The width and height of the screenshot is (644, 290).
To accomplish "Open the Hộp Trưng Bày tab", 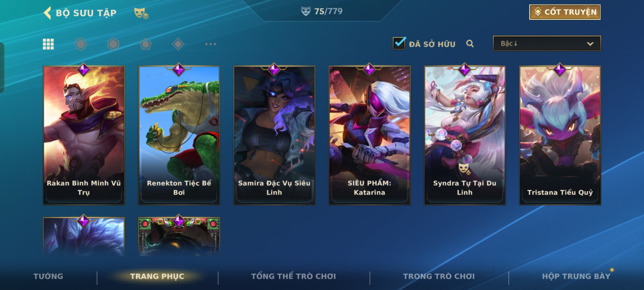I will click(x=576, y=276).
